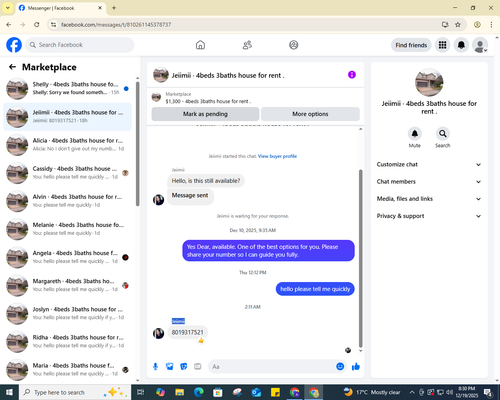This screenshot has height=400, width=500.
Task: Select the Messenger | Facebook tab
Action: [60, 8]
